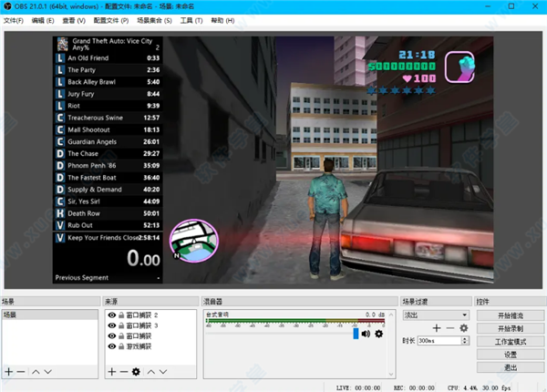Open source properties gear icon

tap(136, 372)
